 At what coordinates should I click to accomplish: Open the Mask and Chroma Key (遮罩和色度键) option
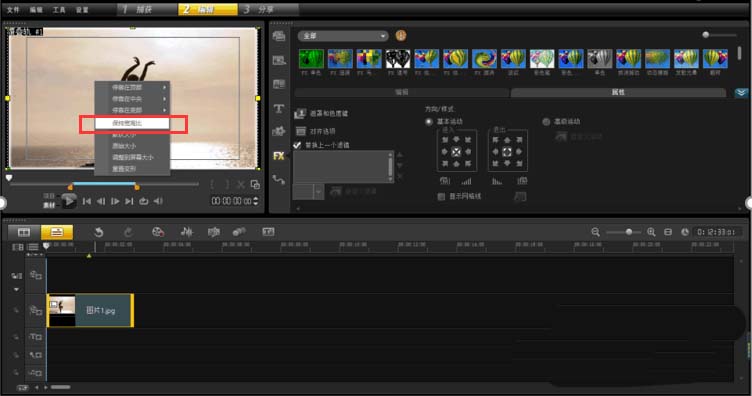tap(321, 114)
